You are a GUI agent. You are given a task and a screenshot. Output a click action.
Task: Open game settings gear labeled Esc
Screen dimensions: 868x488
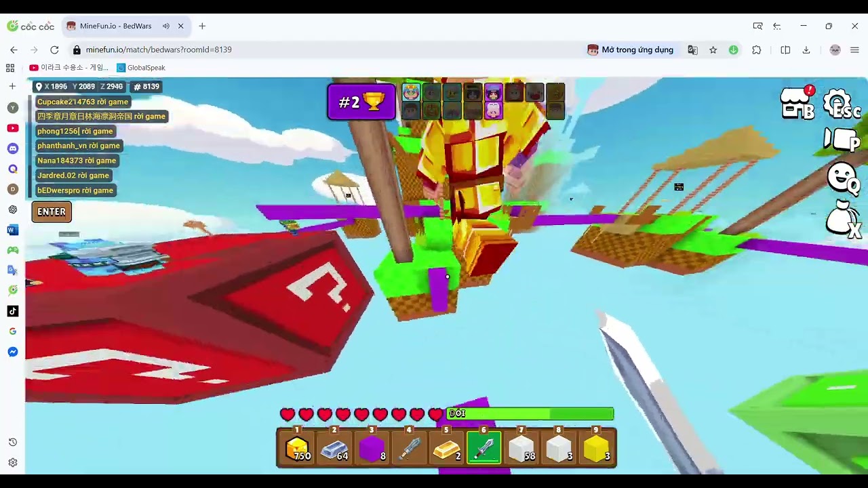[x=842, y=104]
